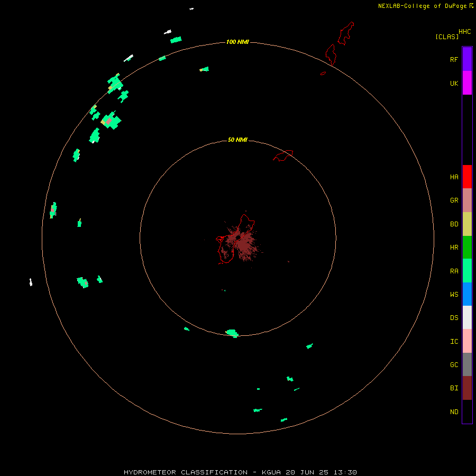Click the GR pink legend swatch

467,200
